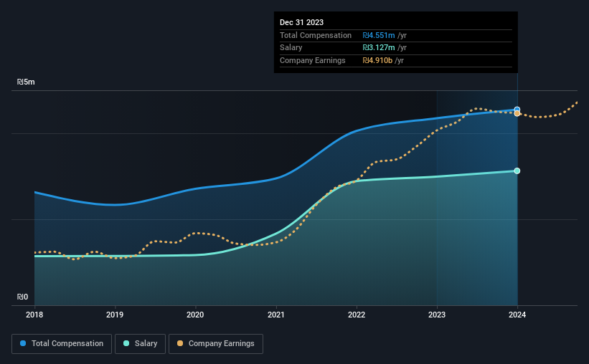This screenshot has width=589, height=364.
Task: Toggle the Salary legend button
Action: (x=140, y=344)
